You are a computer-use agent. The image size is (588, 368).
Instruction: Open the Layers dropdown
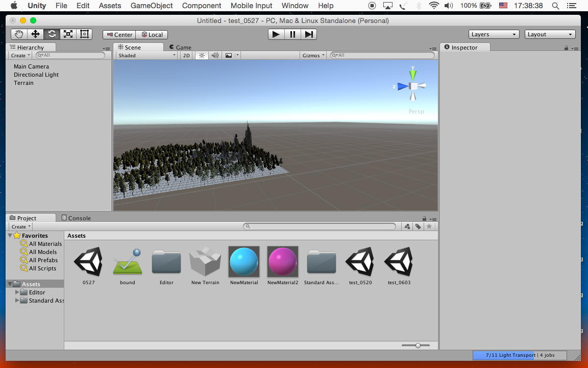[x=494, y=34]
